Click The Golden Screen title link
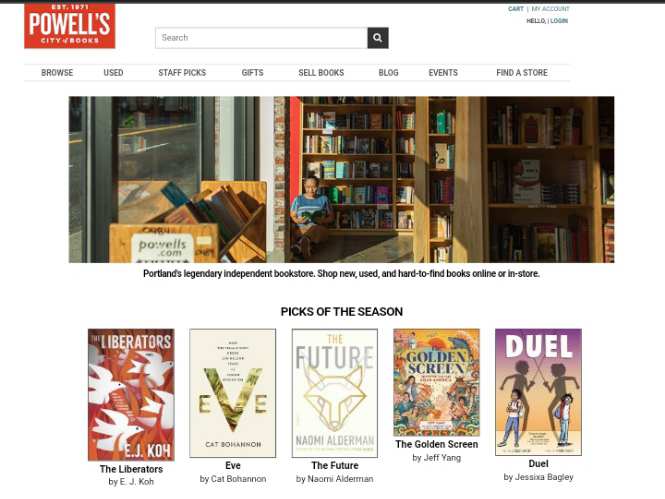Viewport: 665px width, 499px height. click(x=436, y=444)
